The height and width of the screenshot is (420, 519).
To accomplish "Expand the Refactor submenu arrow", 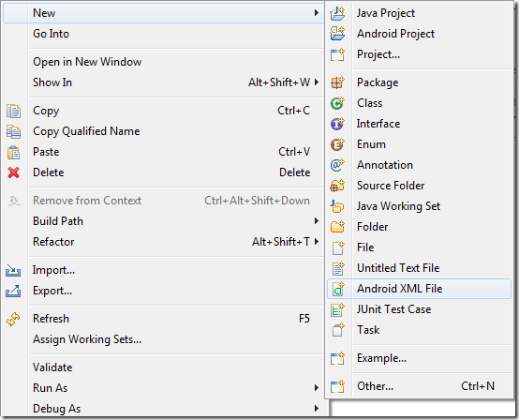I will [316, 242].
